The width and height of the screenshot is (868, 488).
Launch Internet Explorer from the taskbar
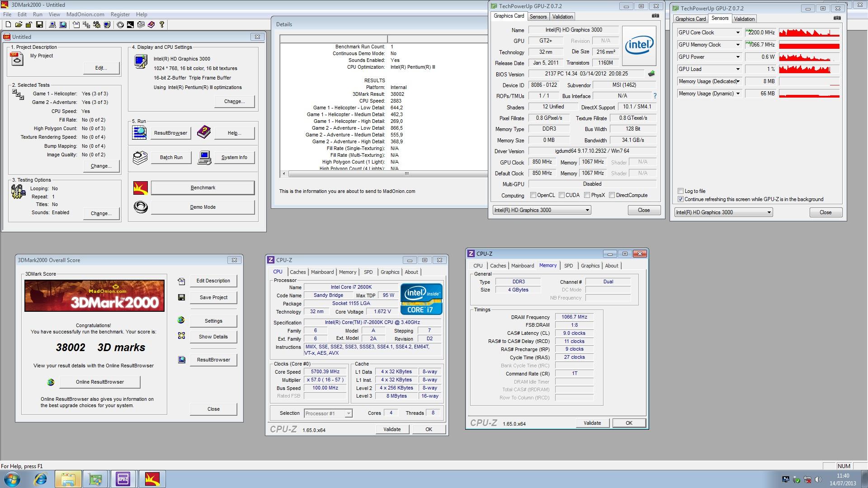coord(41,479)
